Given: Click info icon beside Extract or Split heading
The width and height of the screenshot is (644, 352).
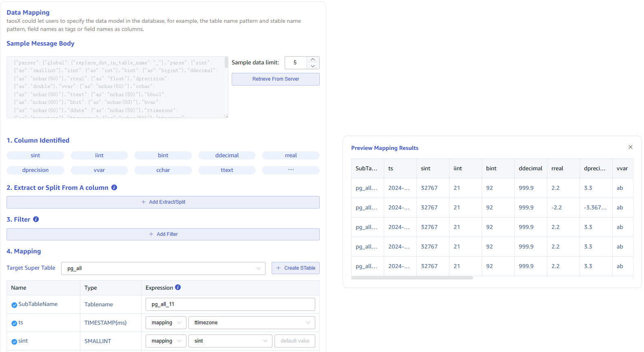Looking at the screenshot, I should coord(114,187).
